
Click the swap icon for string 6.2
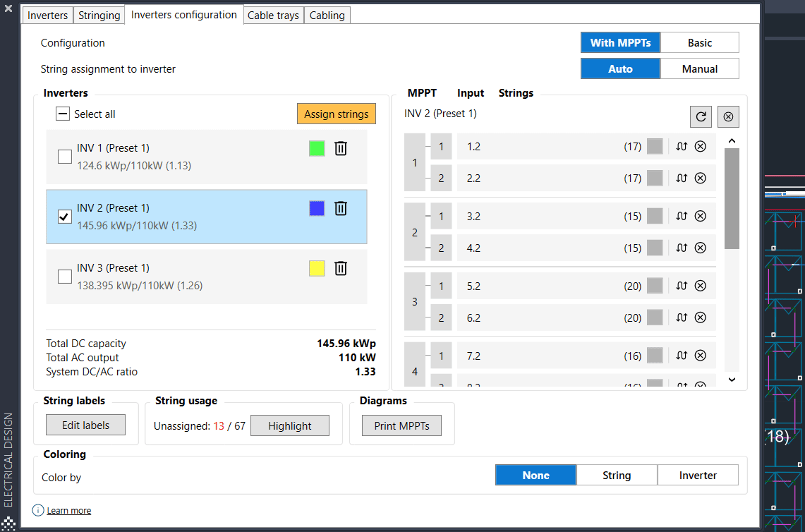pos(682,318)
